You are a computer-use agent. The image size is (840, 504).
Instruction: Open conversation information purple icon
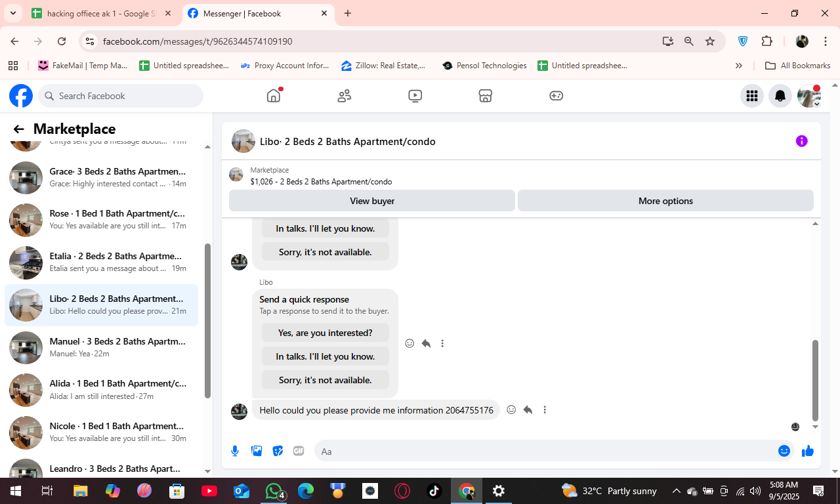click(801, 141)
